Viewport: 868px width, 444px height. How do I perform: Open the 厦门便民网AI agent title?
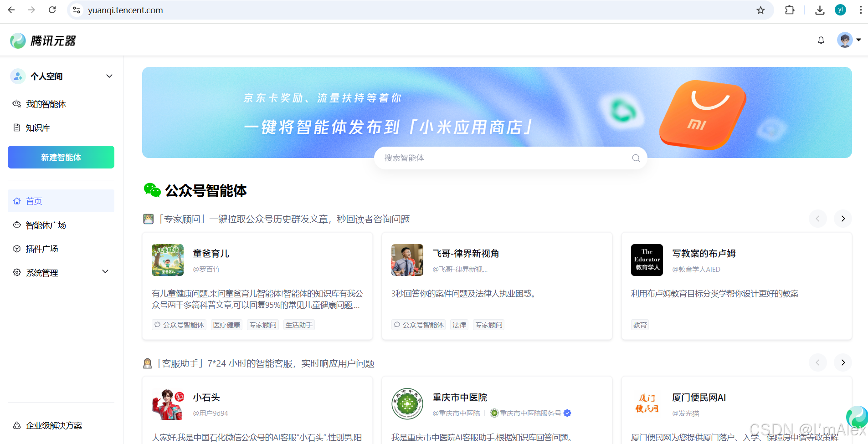pyautogui.click(x=699, y=397)
